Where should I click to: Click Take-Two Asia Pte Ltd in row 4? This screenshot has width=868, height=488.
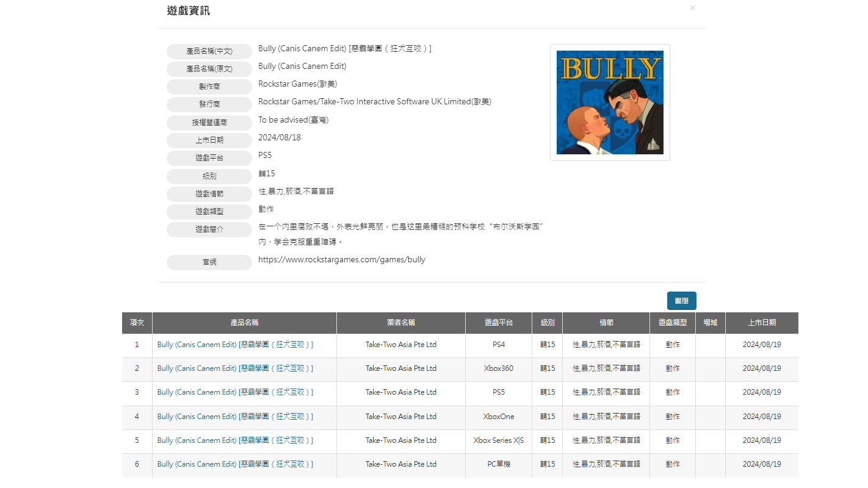click(401, 417)
